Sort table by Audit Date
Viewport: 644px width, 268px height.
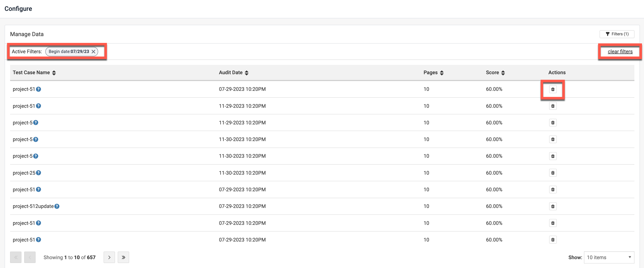[x=247, y=73]
